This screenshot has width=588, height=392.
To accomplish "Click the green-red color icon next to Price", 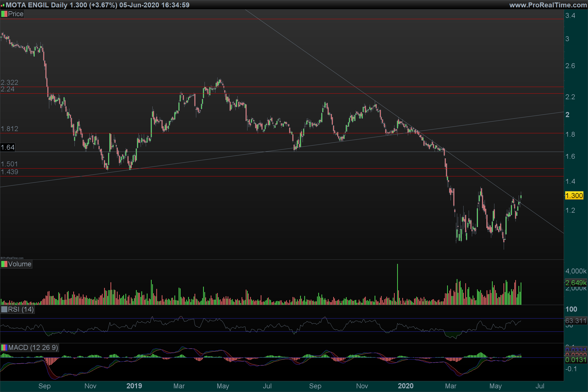I will coord(4,14).
